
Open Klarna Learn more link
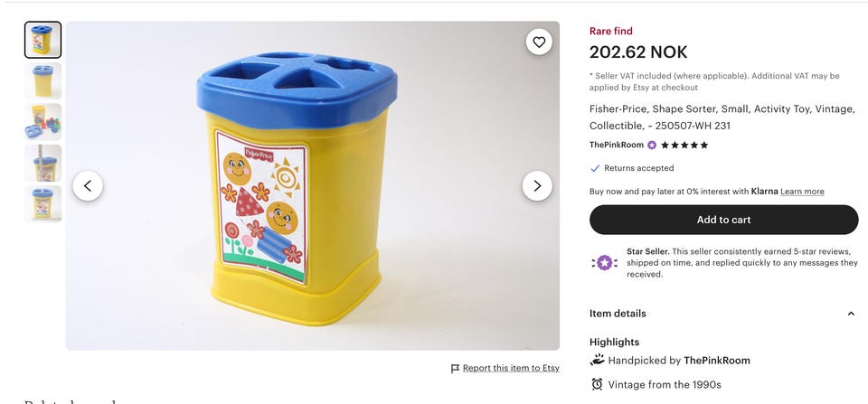(x=802, y=192)
